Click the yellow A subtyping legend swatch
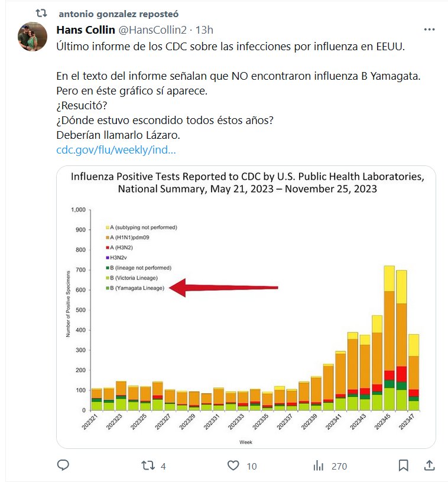 [x=108, y=227]
